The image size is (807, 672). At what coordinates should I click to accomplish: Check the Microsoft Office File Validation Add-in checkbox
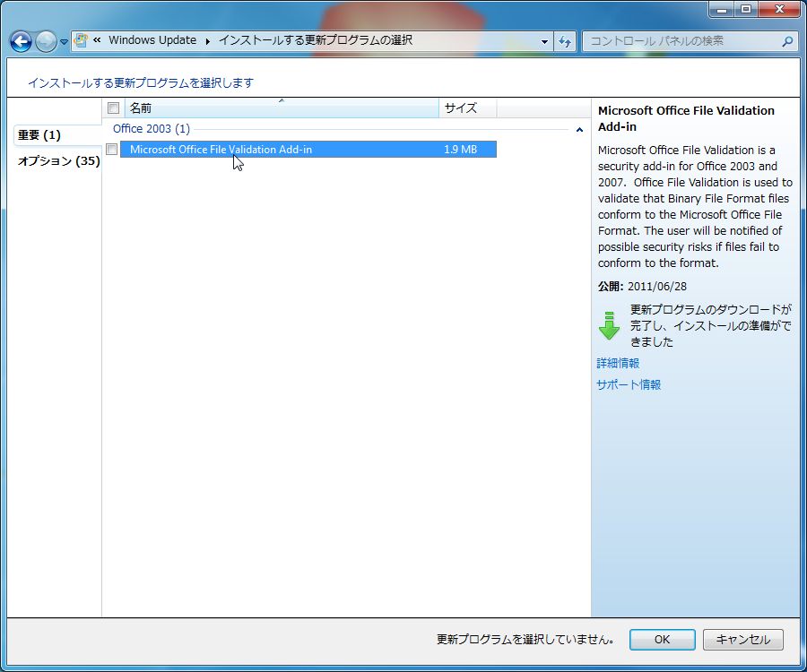click(x=112, y=149)
